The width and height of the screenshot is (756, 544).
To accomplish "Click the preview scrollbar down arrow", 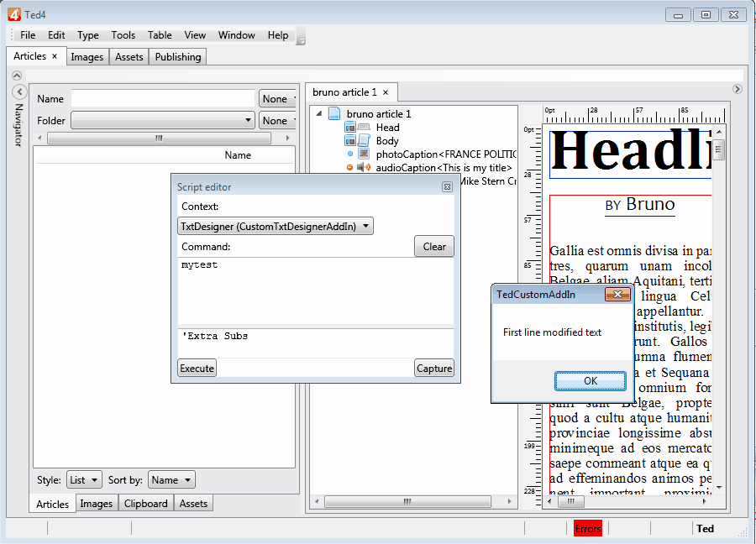I will tap(719, 488).
